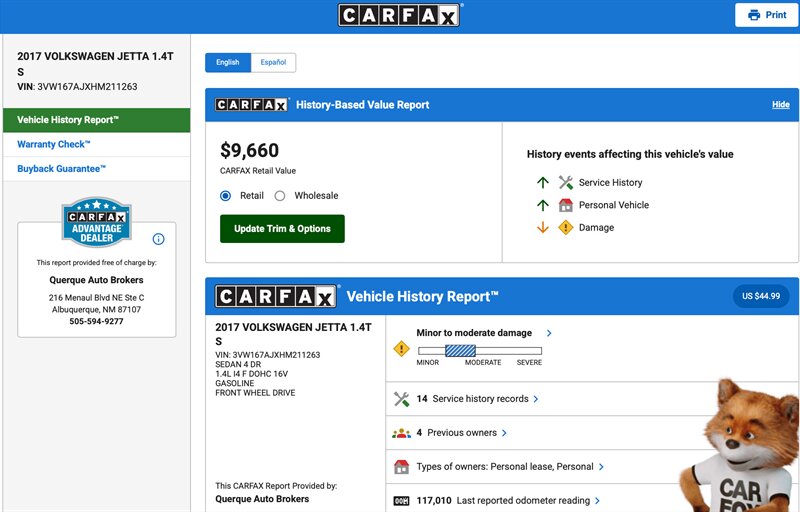The width and height of the screenshot is (800, 512).
Task: Switch report language to Español
Action: 273,63
